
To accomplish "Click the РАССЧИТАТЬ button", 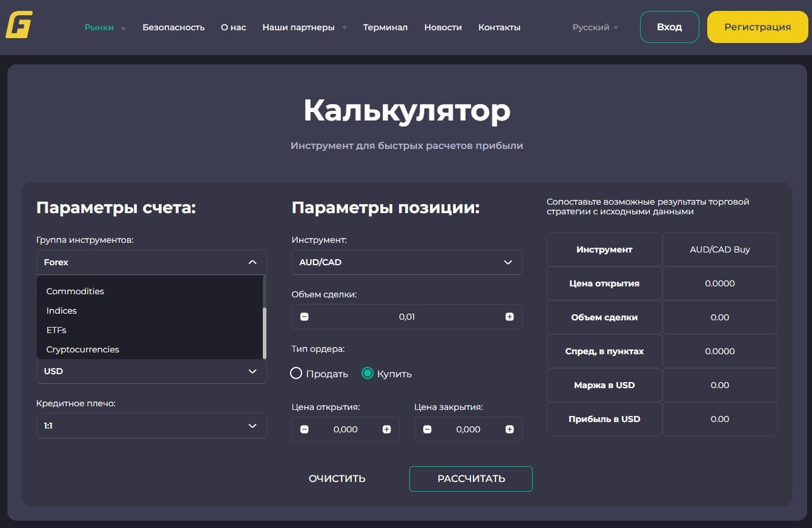I will coord(471,478).
